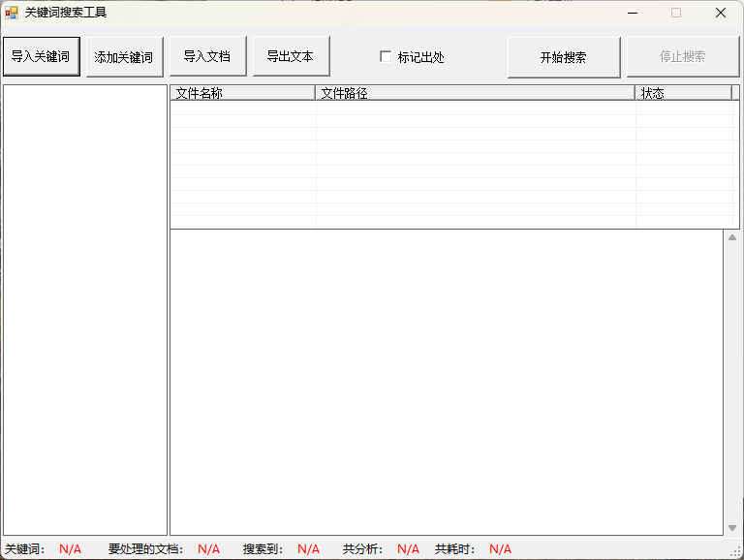Start searching with 开始搜索
The height and width of the screenshot is (560, 744).
pos(564,57)
